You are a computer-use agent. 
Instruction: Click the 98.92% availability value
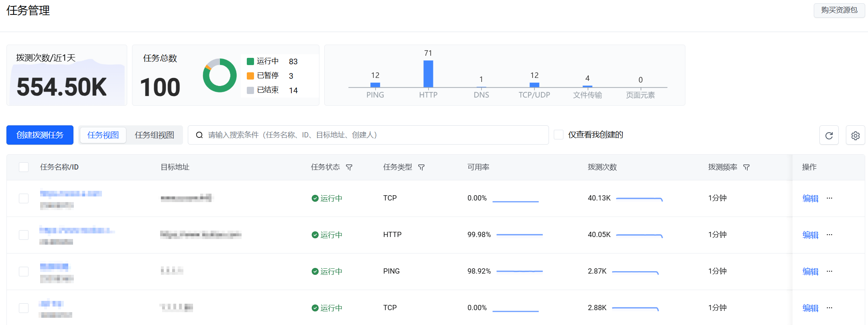tap(479, 271)
